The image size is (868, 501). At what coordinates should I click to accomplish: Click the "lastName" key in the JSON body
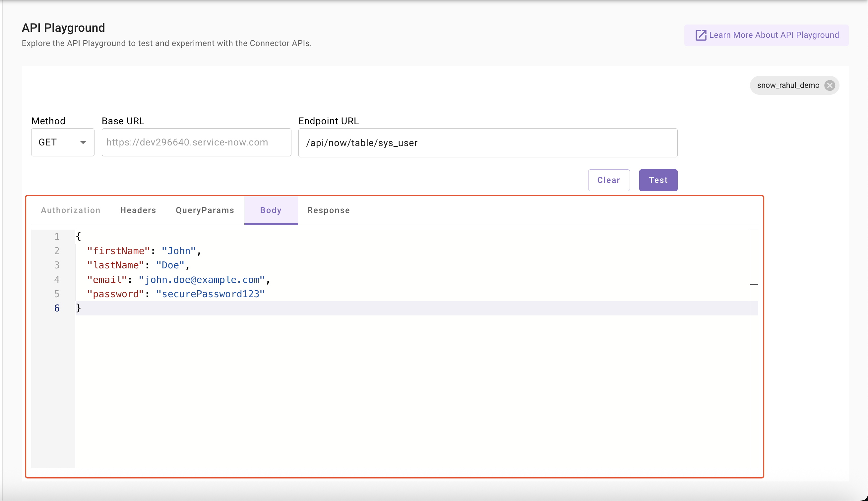[x=116, y=265]
